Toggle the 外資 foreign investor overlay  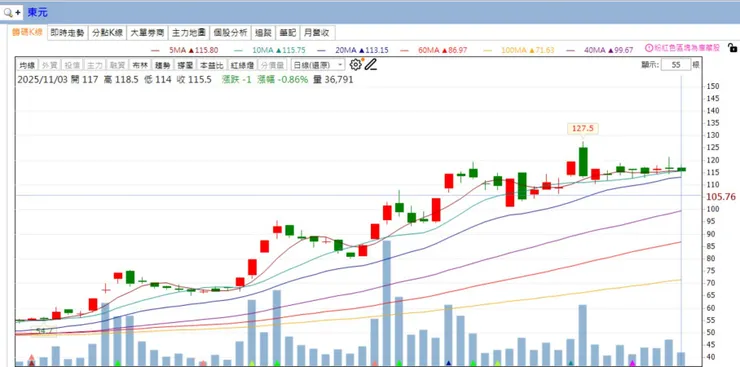[50, 65]
